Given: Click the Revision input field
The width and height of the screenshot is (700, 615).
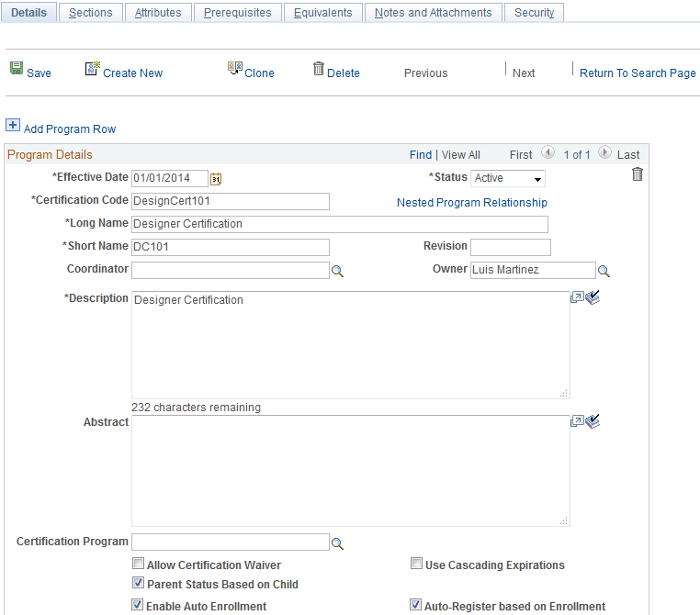Looking at the screenshot, I should click(511, 247).
